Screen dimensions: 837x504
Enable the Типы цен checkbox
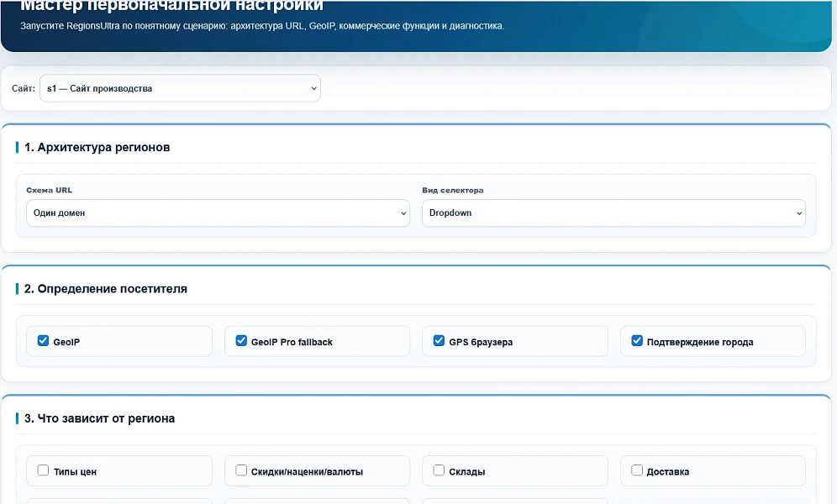(43, 470)
